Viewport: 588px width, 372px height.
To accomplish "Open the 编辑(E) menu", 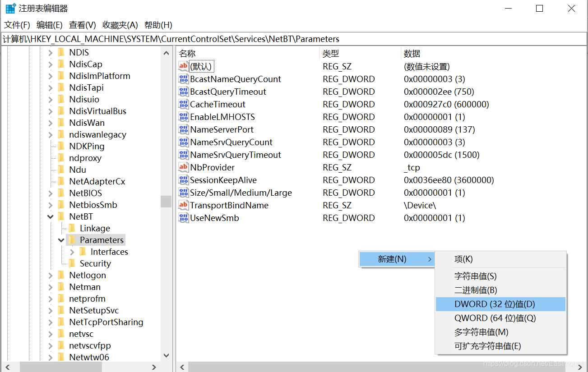I will tap(50, 25).
